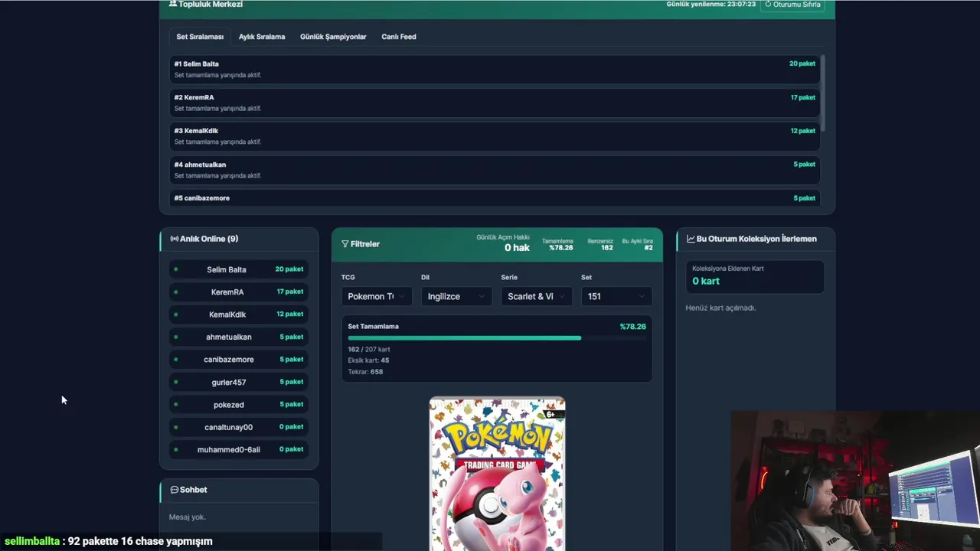This screenshot has height=551, width=980.
Task: Click the leaderboard list scrollbar
Action: [x=822, y=92]
